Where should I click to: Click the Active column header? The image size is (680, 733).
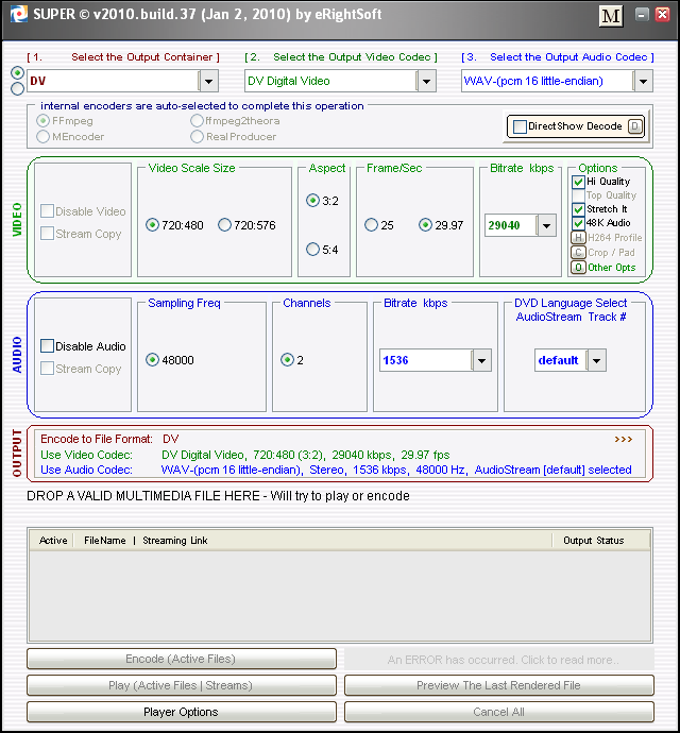click(x=53, y=540)
